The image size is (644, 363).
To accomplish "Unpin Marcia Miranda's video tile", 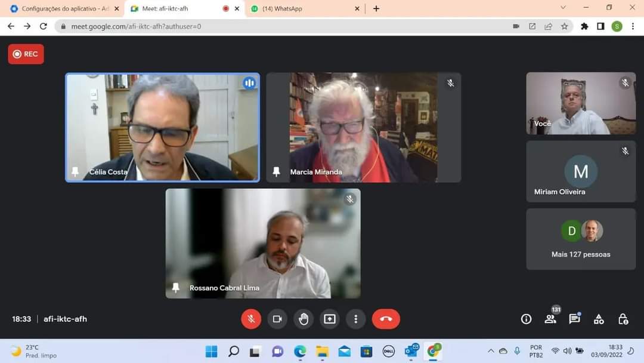I will [x=277, y=171].
